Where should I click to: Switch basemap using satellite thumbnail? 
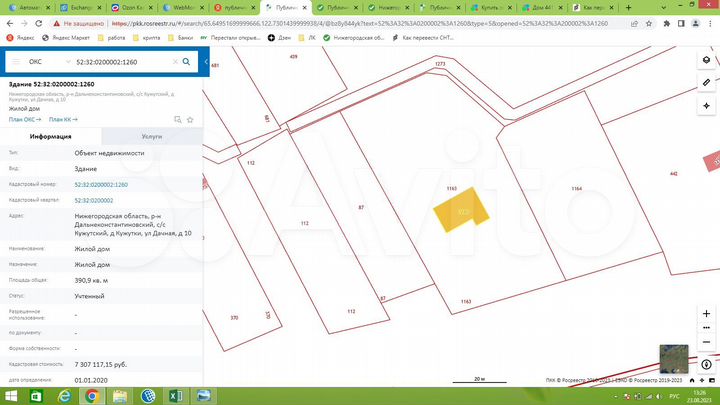673,358
